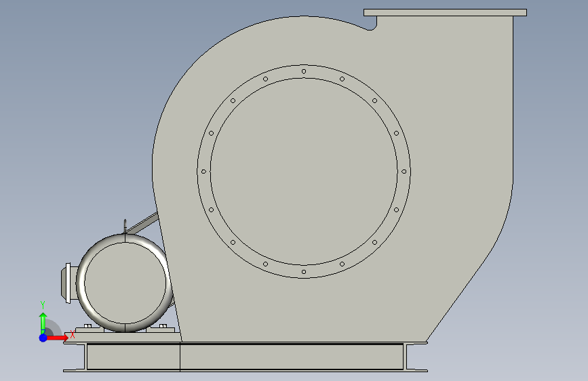Click the green Y axis arrow
Viewport: 588px width, 381px height.
[43, 323]
